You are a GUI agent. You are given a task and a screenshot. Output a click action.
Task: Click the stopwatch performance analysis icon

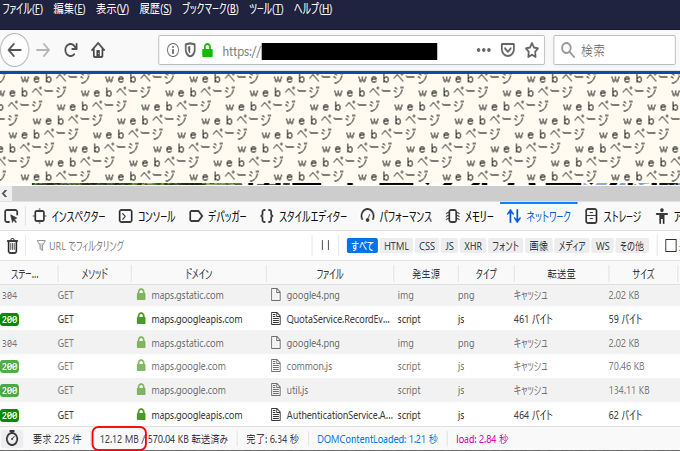(x=12, y=439)
